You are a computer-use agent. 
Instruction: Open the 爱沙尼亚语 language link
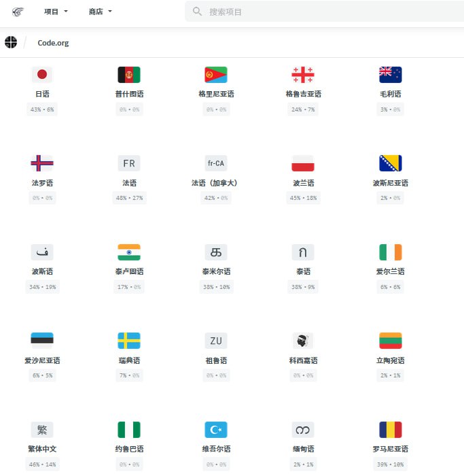42,360
